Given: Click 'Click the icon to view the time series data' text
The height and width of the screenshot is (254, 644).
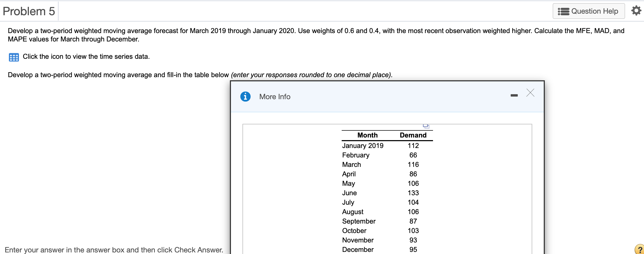Looking at the screenshot, I should click(x=86, y=56).
